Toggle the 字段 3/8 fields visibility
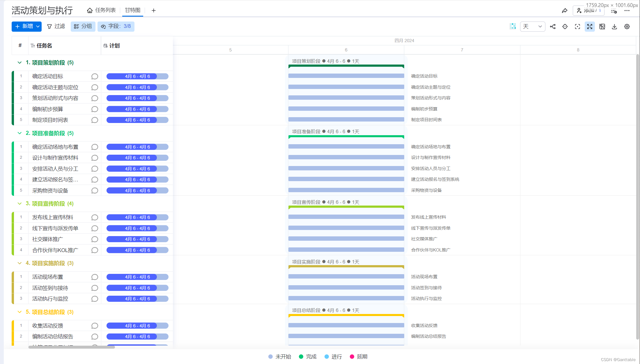Image resolution: width=640 pixels, height=364 pixels. pos(116,26)
